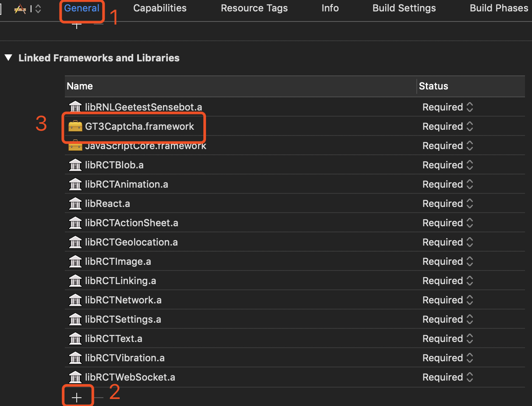Open the Build Phases tab

[499, 8]
